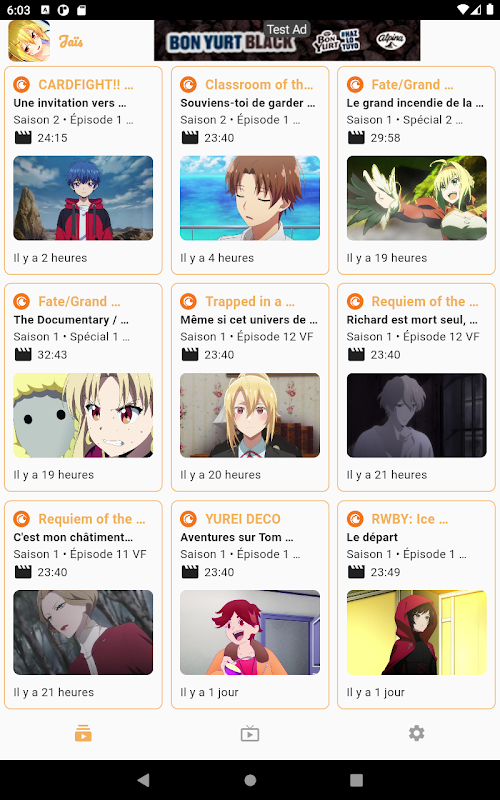
Task: Open the RWBY: Ice red-hooded girl thumbnail
Action: (x=416, y=633)
